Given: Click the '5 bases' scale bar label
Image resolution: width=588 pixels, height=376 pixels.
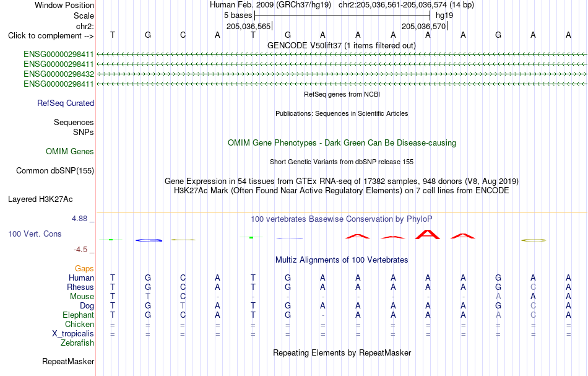Looking at the screenshot, I should [238, 15].
